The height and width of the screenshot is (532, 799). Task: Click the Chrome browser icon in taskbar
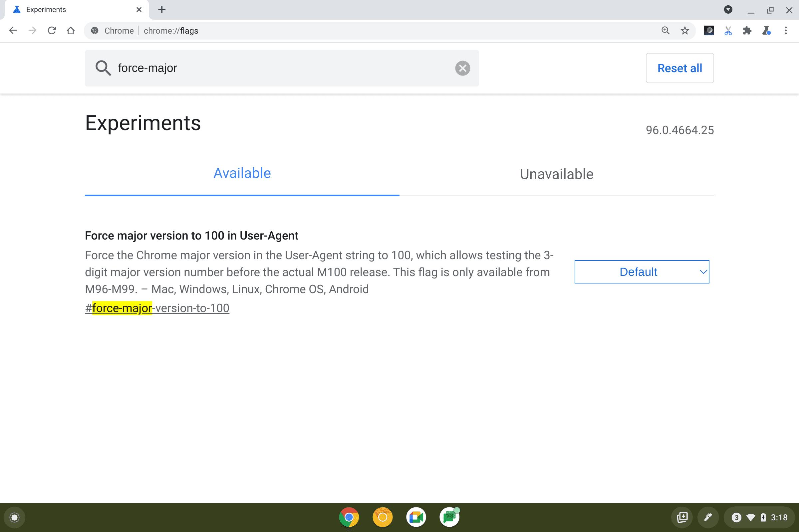349,516
